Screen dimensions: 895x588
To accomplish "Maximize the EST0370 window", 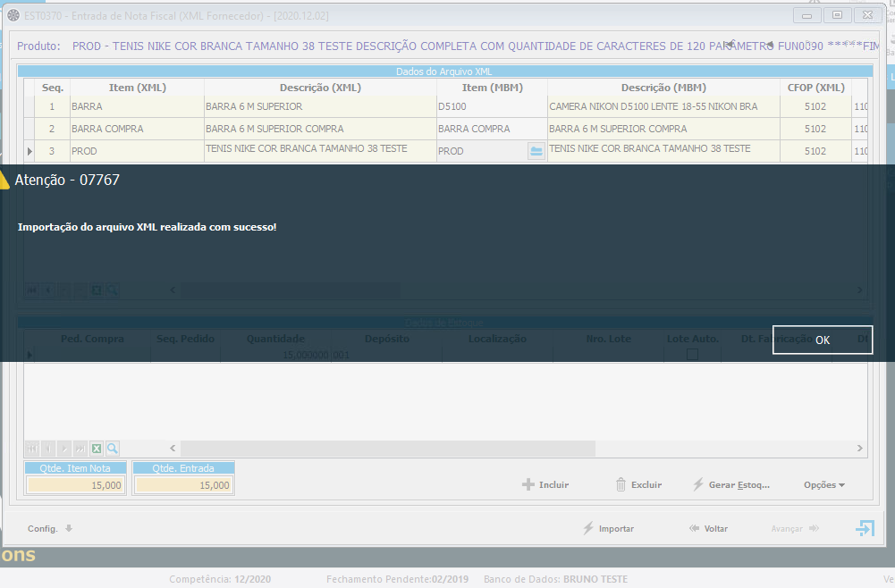I will tap(838, 15).
